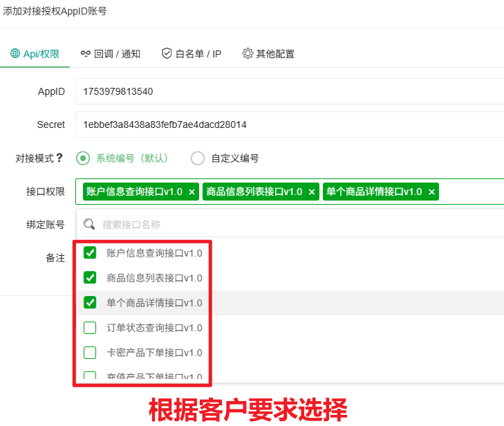Remove the 单个商品详情接口v1.0 tag

point(431,192)
